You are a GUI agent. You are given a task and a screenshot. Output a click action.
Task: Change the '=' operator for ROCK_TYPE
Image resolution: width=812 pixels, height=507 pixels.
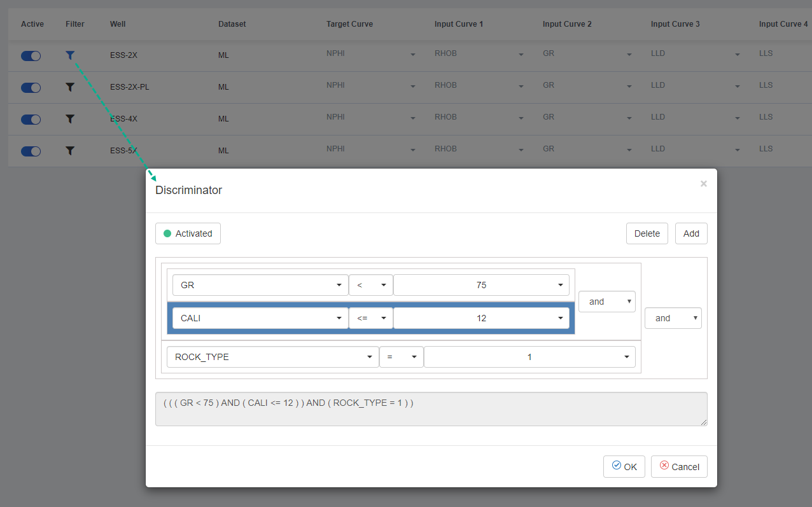pyautogui.click(x=401, y=357)
